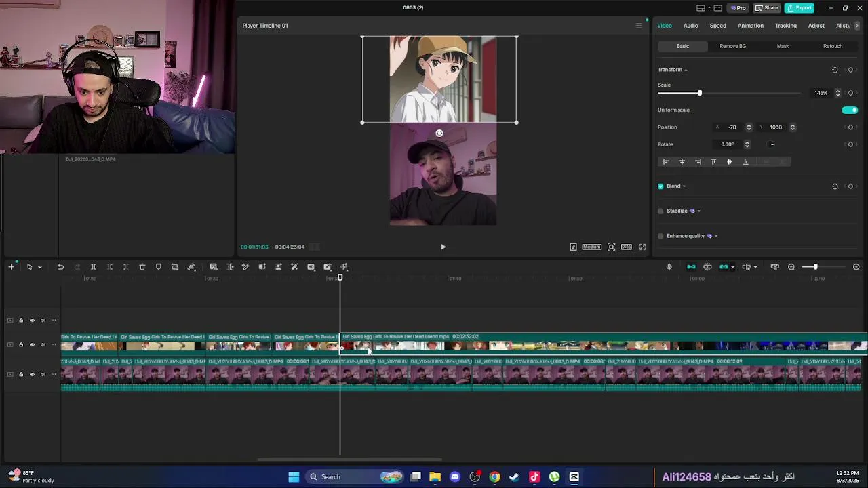Add a keyframe for Scale
Screen dimensions: 868x488
(850, 93)
